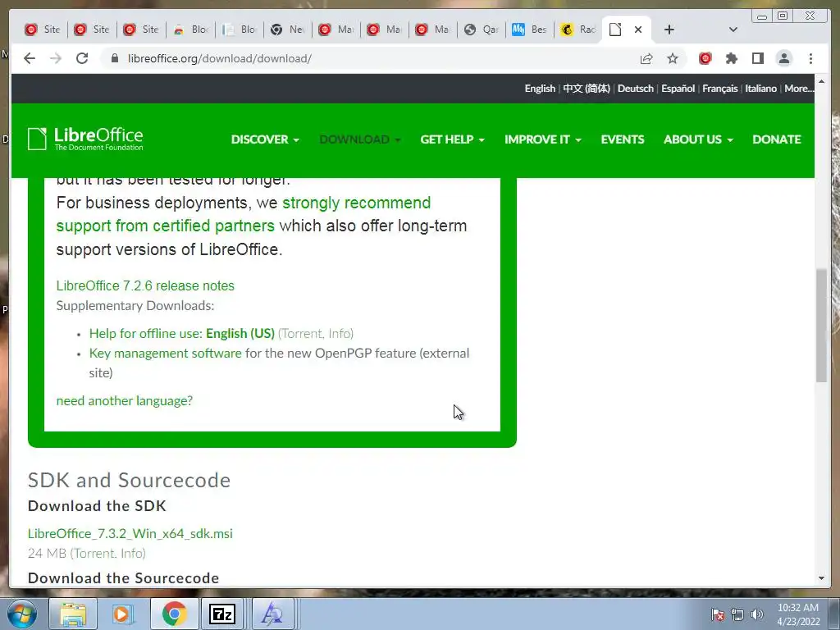Click the padlock site info icon
840x630 pixels.
click(x=115, y=58)
